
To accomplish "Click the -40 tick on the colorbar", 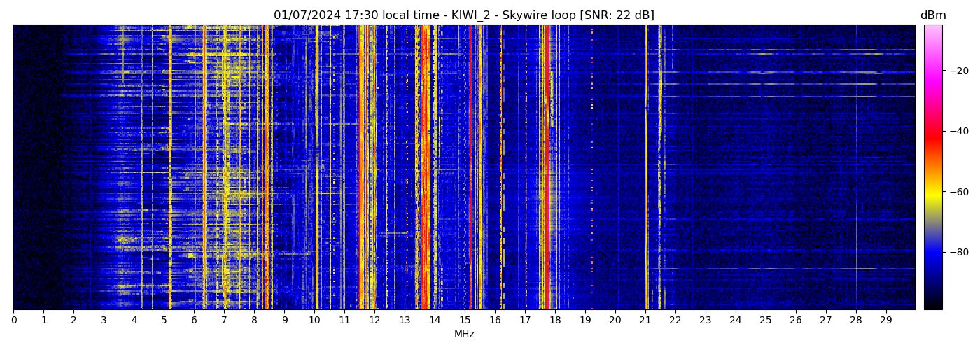I will [959, 131].
